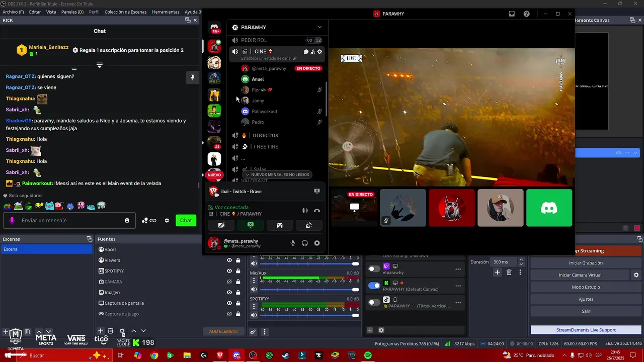Viewport: 644px width, 362px height.
Task: Hide the Imagen source
Action: [229, 292]
